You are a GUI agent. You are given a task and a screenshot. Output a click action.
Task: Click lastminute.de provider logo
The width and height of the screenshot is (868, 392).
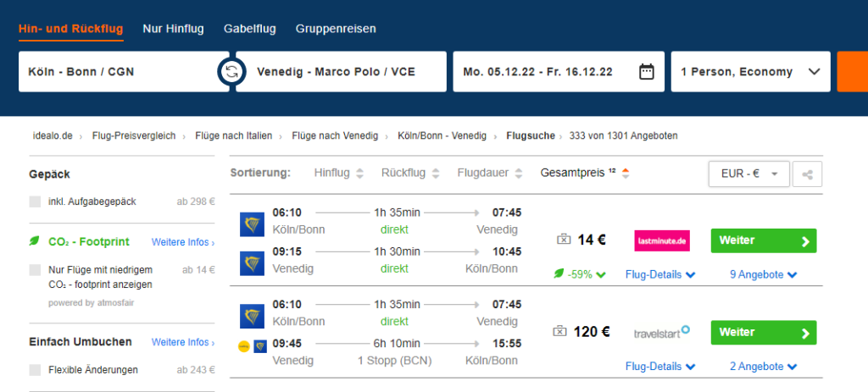point(662,240)
